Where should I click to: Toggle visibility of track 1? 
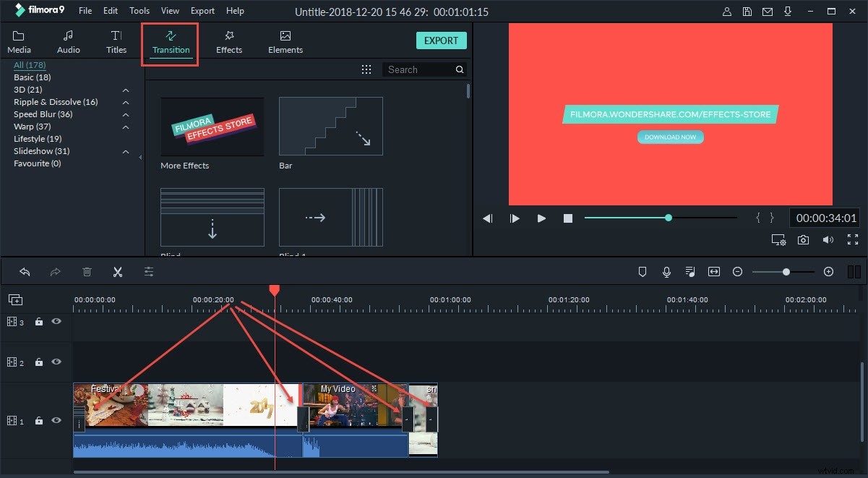point(56,420)
